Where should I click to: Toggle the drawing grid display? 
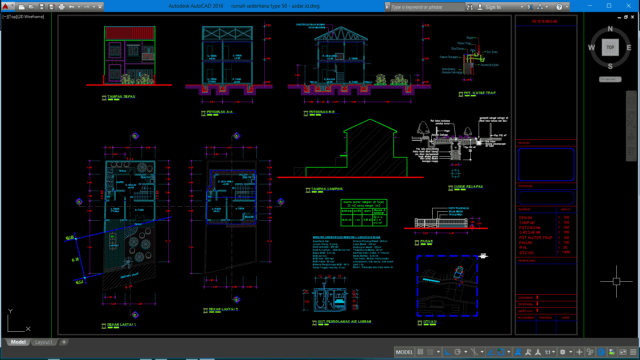point(420,352)
